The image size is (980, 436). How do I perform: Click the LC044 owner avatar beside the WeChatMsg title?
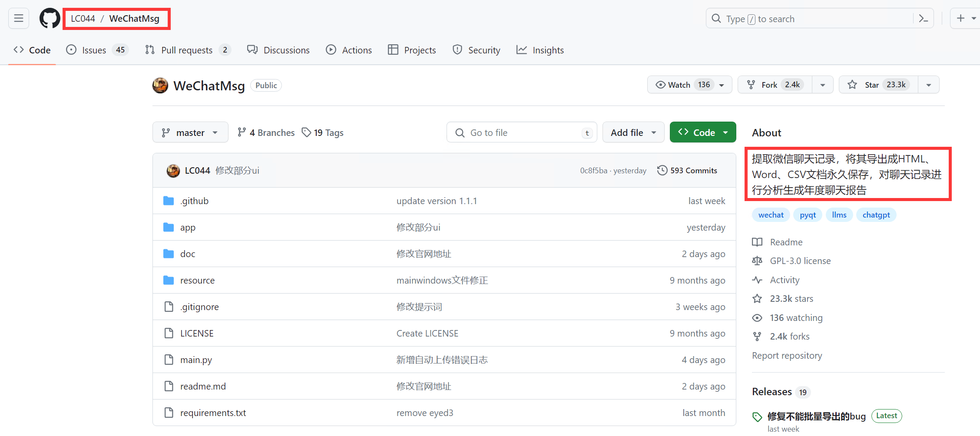[160, 86]
